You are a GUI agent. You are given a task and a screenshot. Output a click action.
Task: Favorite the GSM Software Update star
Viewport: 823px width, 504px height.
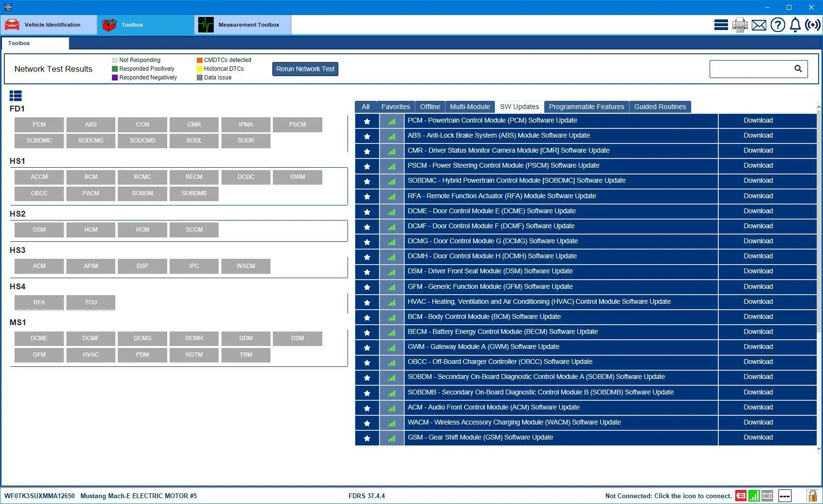click(367, 438)
